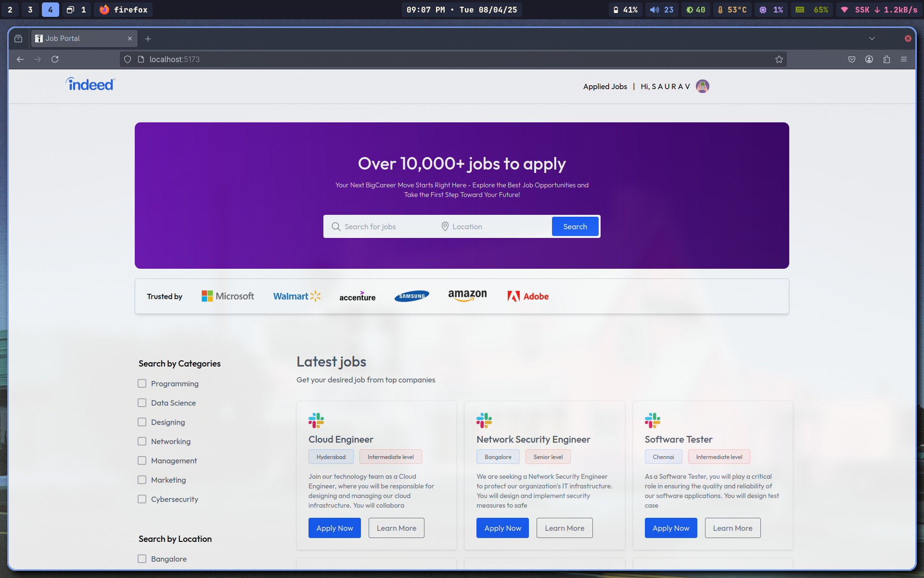The height and width of the screenshot is (578, 924).
Task: Open the Applied Jobs page
Action: coord(605,86)
